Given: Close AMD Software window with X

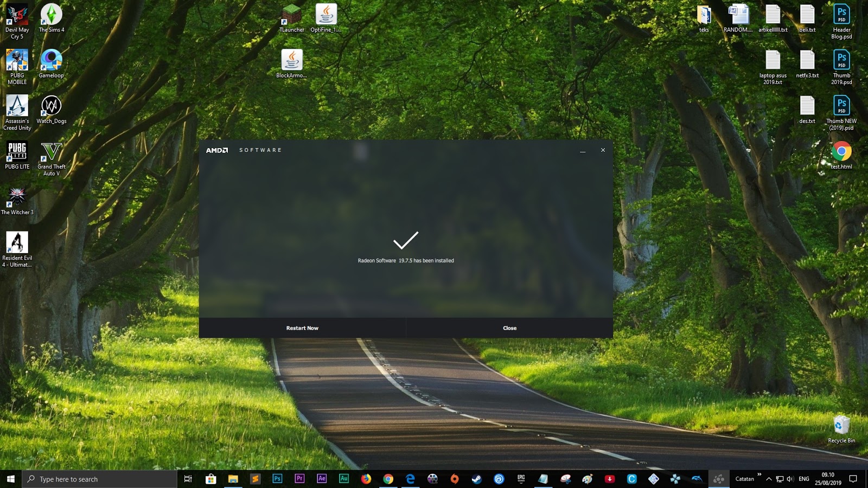Looking at the screenshot, I should click(x=603, y=150).
